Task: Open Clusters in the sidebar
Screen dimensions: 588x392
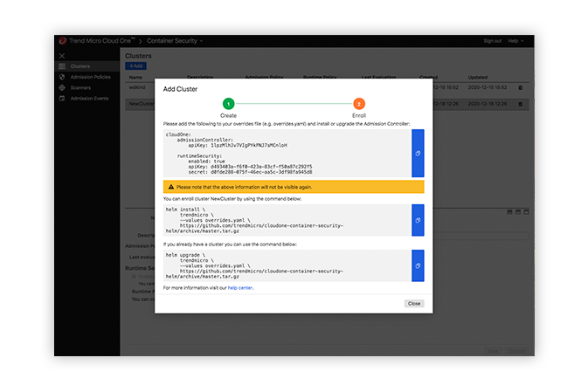Action: click(87, 66)
